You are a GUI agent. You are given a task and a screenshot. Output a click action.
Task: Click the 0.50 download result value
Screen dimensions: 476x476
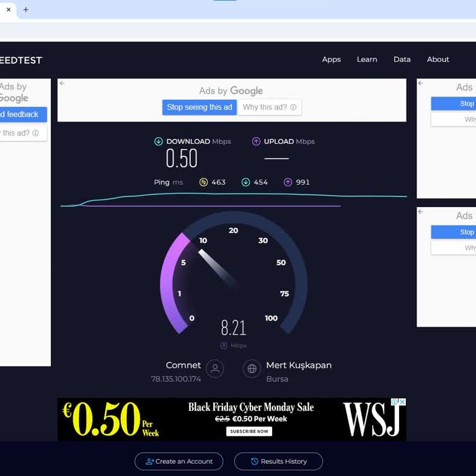(x=182, y=159)
